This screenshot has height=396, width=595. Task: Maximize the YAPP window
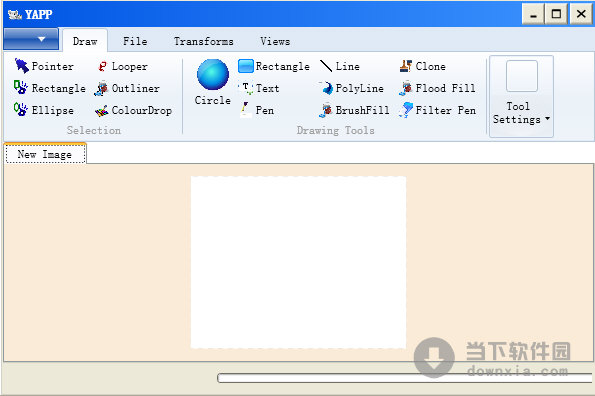tap(556, 14)
